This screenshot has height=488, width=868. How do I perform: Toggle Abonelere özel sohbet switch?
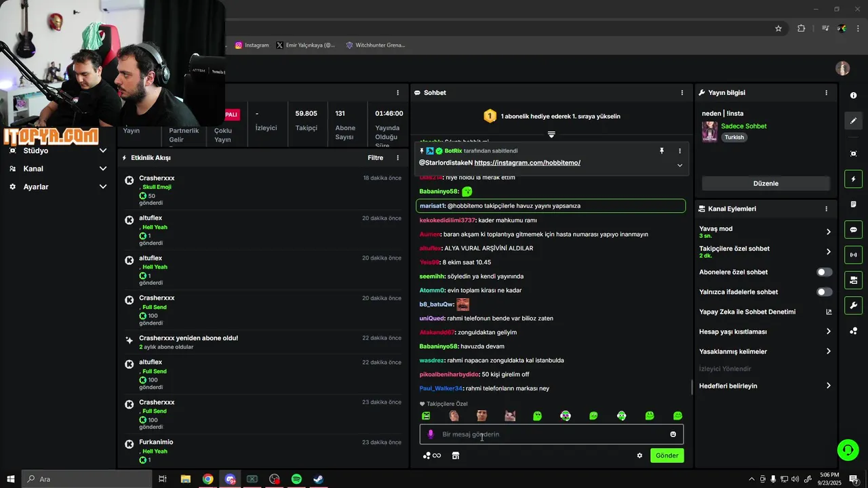824,272
